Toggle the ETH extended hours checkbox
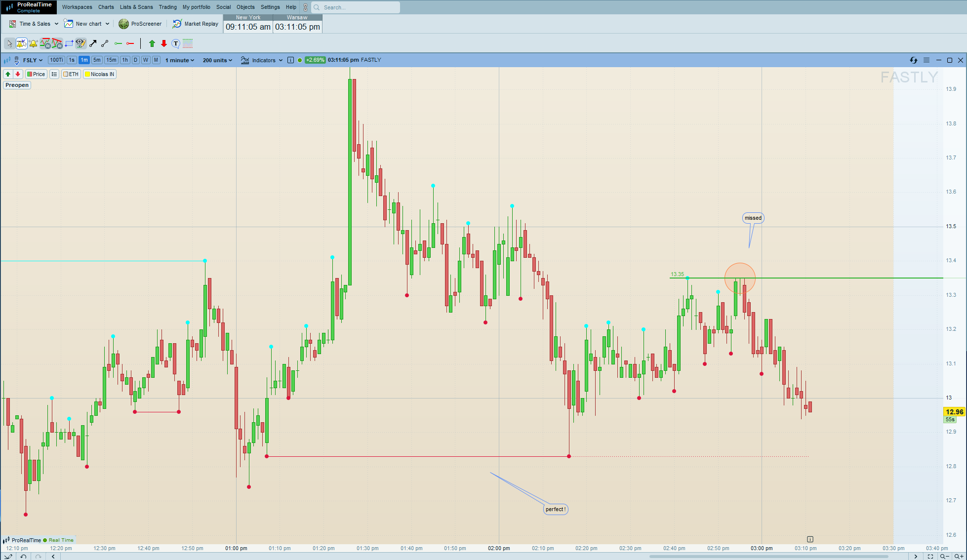Image resolution: width=967 pixels, height=560 pixels. point(66,74)
